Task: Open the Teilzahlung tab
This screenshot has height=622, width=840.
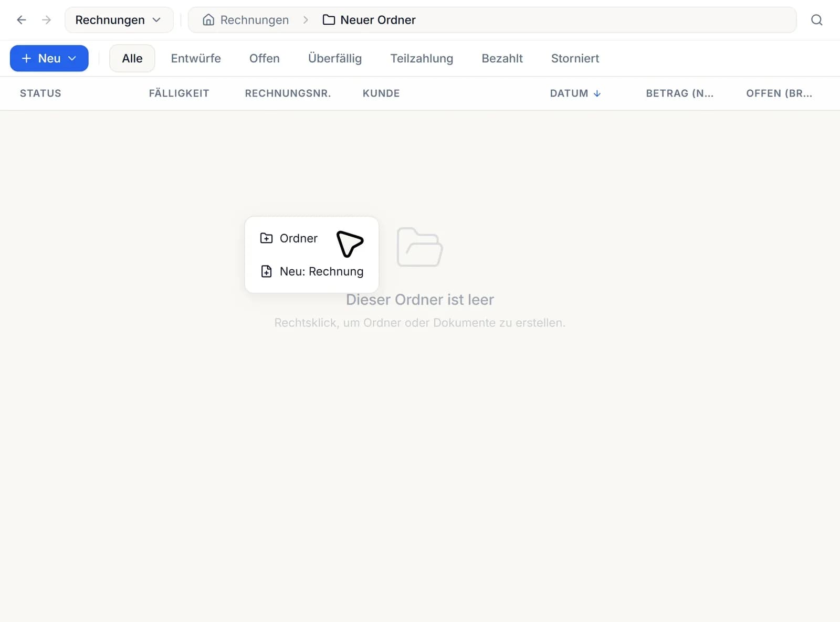Action: click(x=422, y=58)
